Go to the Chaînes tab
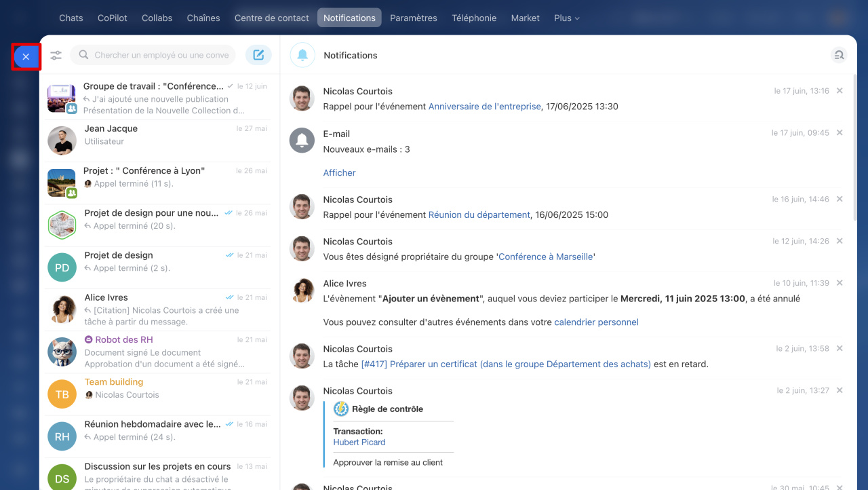 click(203, 18)
